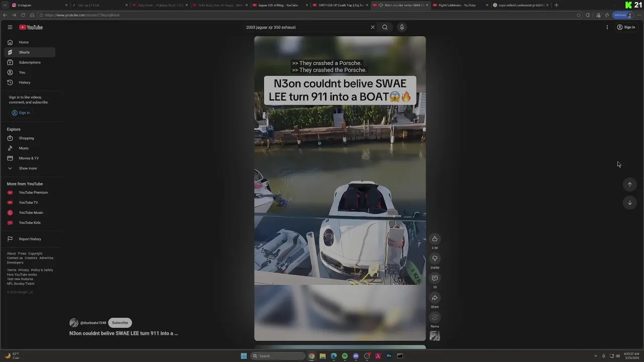The image size is (644, 362).
Task: Open You section in sidebar
Action: pyautogui.click(x=30, y=72)
